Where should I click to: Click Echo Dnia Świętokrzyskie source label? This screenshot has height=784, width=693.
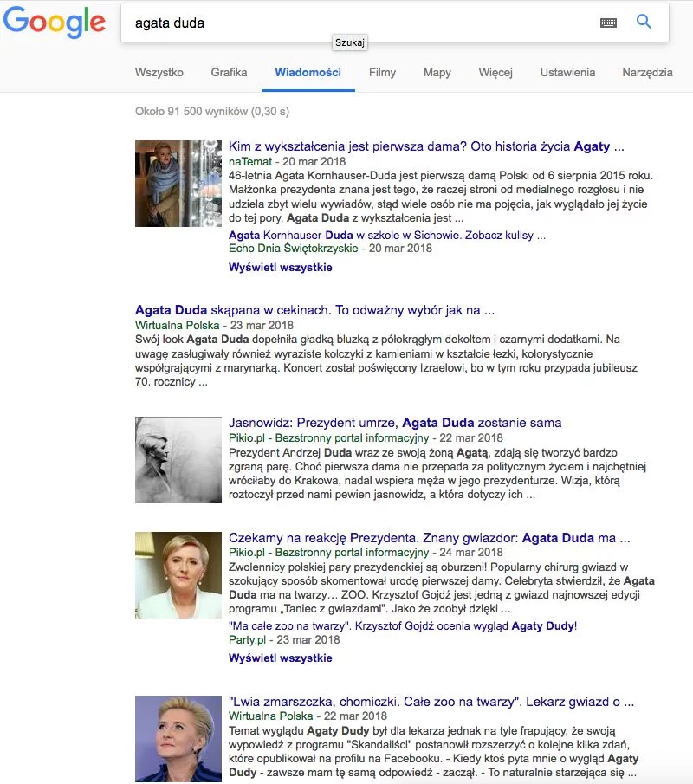[293, 249]
